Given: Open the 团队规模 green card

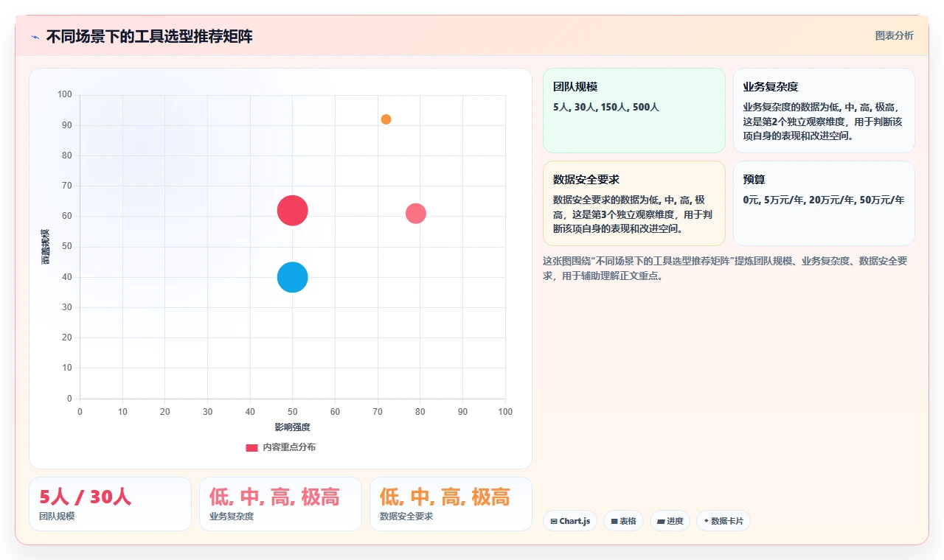Looking at the screenshot, I should click(x=634, y=111).
